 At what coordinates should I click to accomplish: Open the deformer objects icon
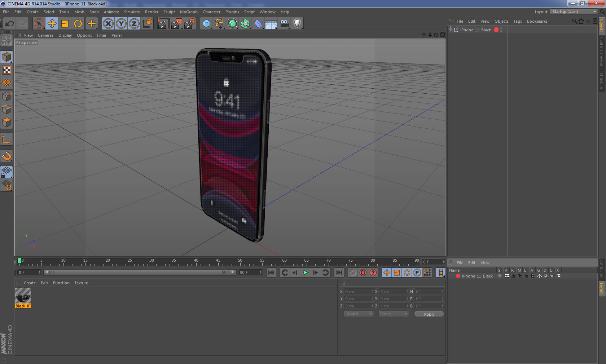click(259, 24)
